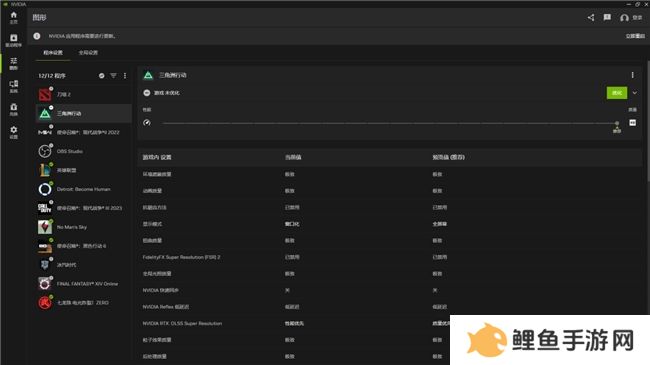
Task: Open the Redeem section in the sidebar
Action: tap(13, 110)
